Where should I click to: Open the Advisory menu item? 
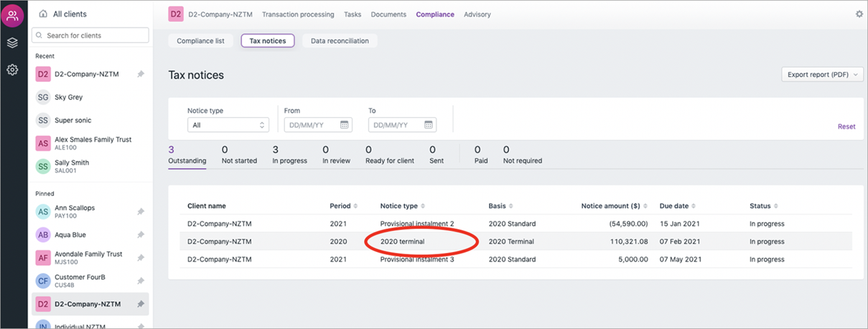pyautogui.click(x=477, y=14)
